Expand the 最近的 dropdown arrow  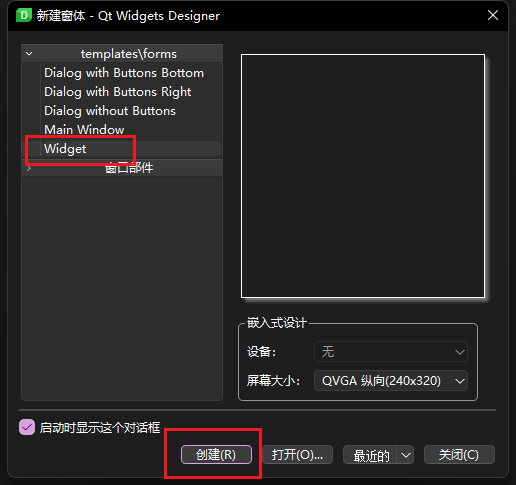coord(406,455)
